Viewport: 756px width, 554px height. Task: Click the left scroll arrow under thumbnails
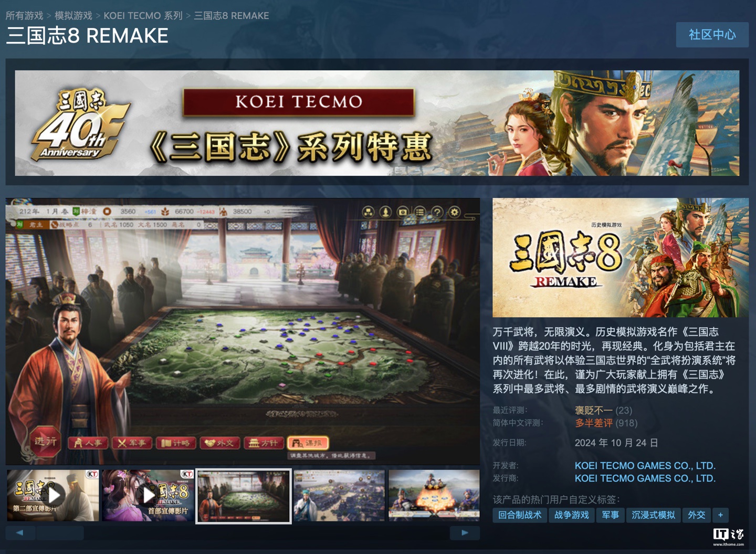click(20, 532)
